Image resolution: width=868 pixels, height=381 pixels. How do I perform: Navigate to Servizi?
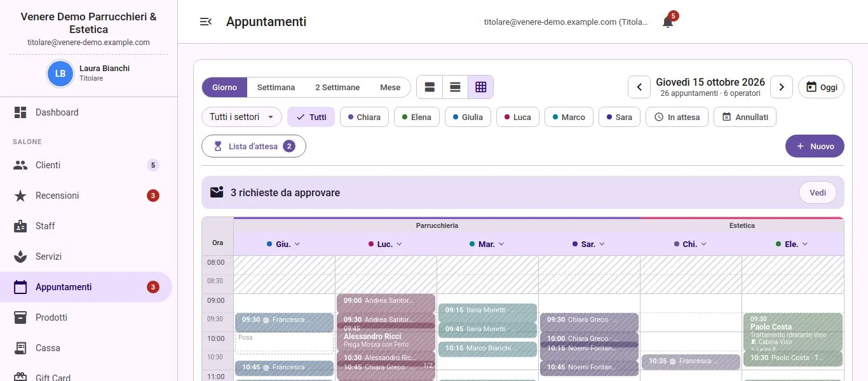[x=86, y=257]
